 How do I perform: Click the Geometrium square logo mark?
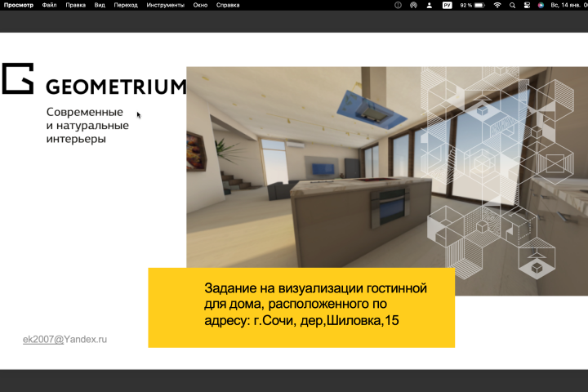[x=18, y=78]
